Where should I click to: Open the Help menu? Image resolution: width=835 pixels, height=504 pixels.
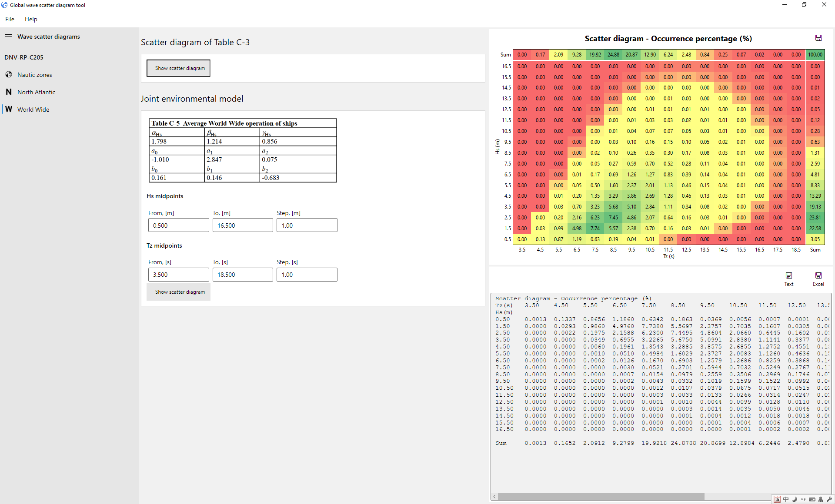[x=31, y=19]
